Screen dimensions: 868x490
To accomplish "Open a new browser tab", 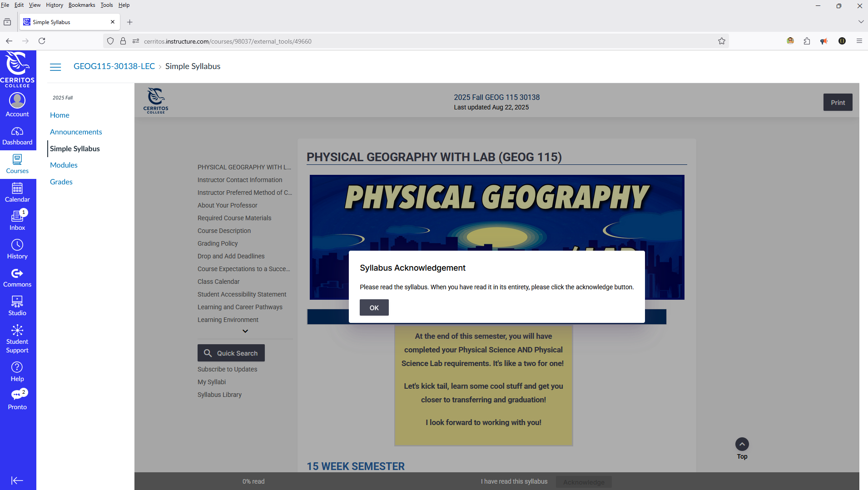I will [x=130, y=22].
